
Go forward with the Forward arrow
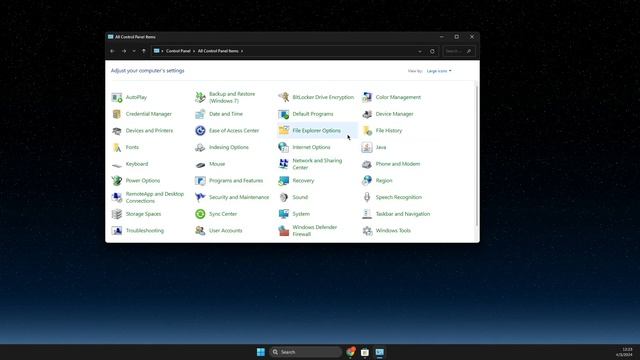pos(124,51)
